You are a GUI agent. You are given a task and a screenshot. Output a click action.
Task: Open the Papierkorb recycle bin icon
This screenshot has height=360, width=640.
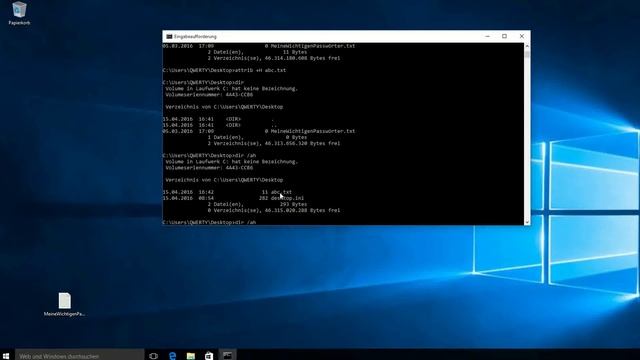click(19, 13)
